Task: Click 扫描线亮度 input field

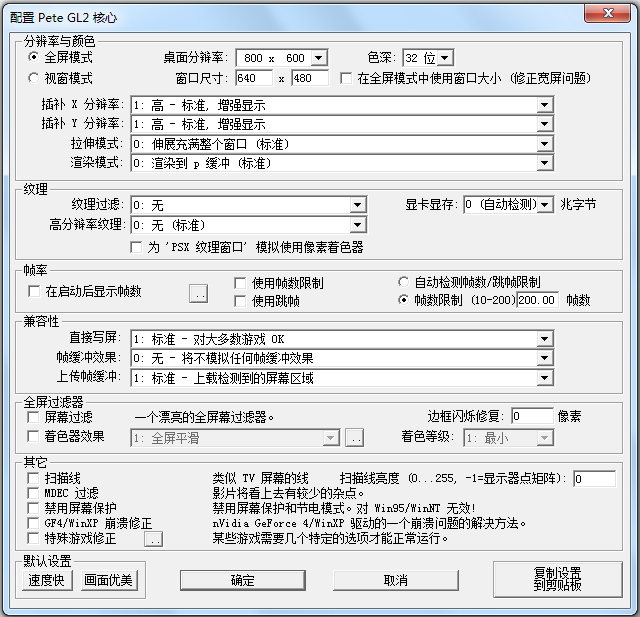Action: point(594,478)
